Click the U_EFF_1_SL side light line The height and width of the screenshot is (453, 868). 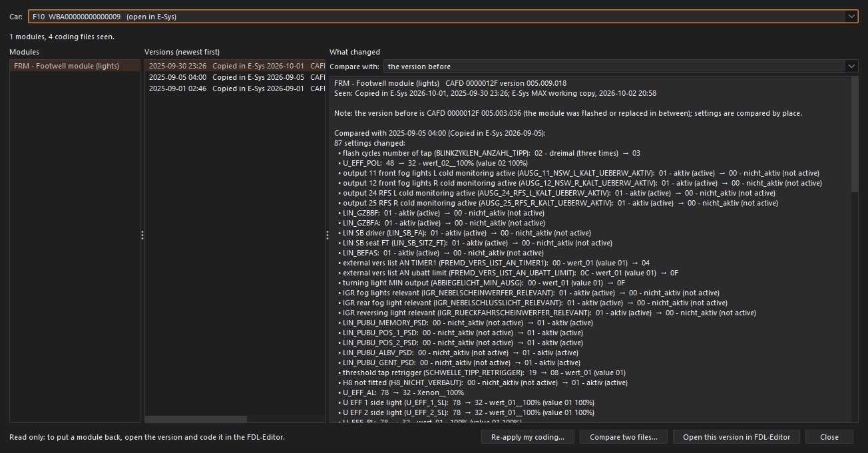(465, 402)
